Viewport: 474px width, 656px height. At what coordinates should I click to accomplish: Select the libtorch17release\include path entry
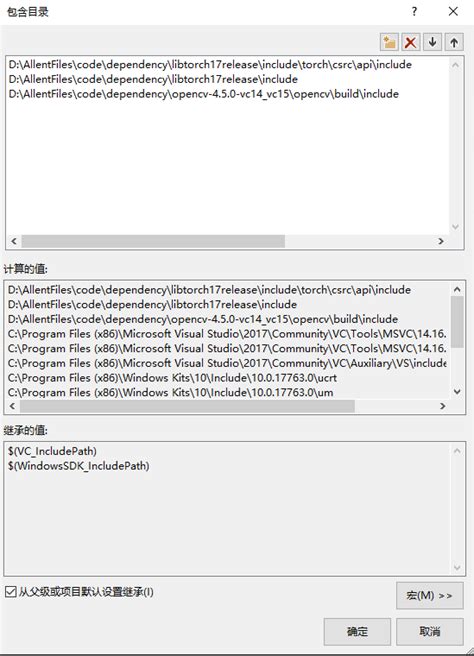pyautogui.click(x=153, y=79)
